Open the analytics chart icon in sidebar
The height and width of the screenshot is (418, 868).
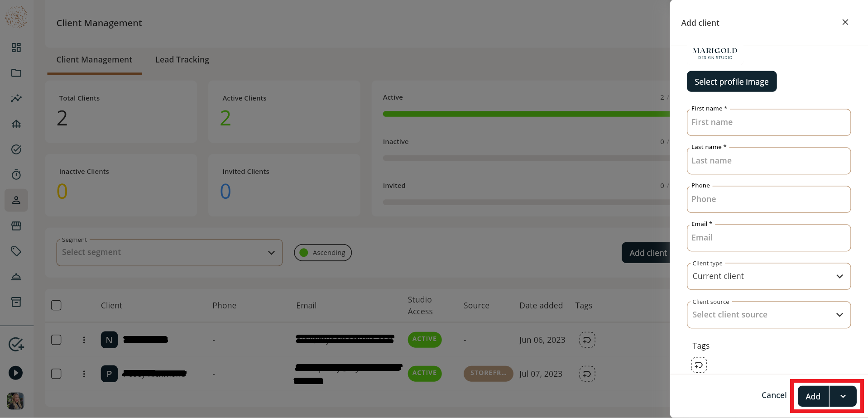16,98
